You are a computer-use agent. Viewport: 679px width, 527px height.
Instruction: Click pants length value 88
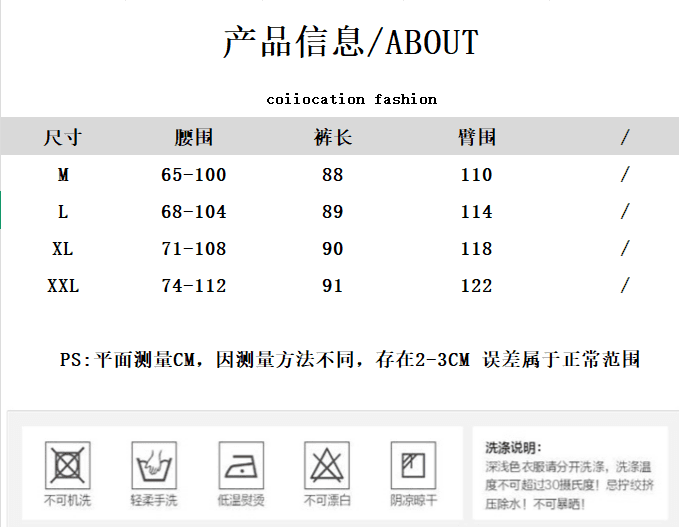tap(333, 175)
